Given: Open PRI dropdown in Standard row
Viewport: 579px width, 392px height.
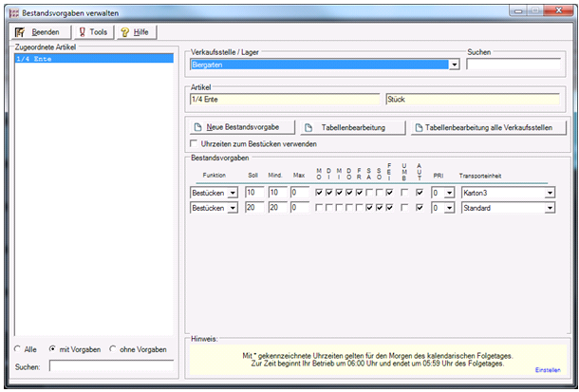Looking at the screenshot, I should click(x=449, y=208).
